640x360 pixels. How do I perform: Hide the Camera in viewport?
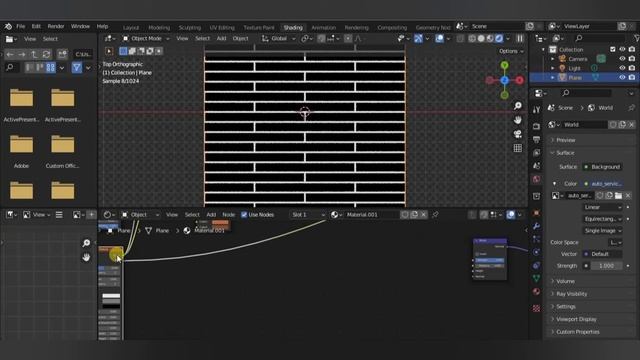tap(622, 59)
